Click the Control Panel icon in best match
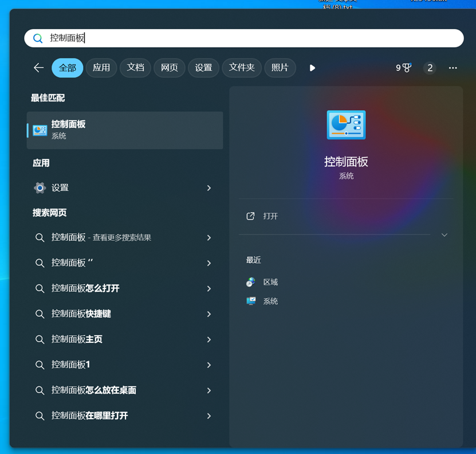The width and height of the screenshot is (476, 454). pos(40,130)
